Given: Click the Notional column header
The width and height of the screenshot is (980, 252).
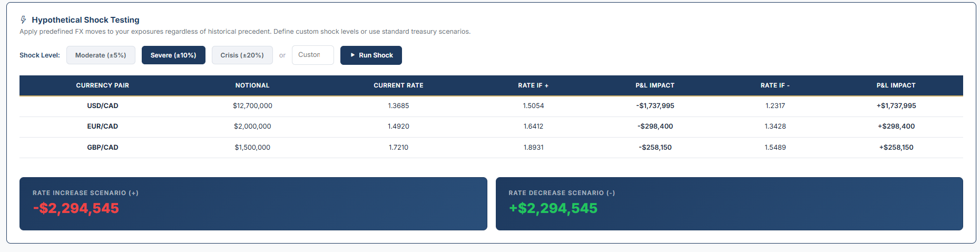Looking at the screenshot, I should pos(252,85).
